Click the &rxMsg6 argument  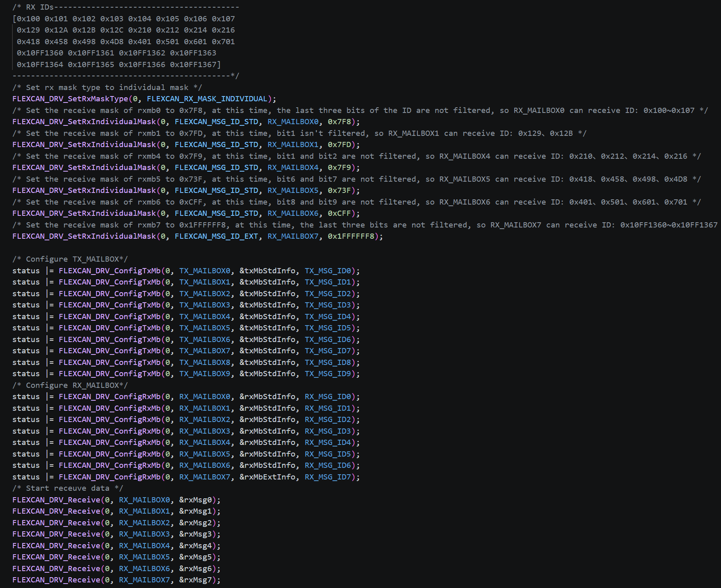tap(195, 569)
